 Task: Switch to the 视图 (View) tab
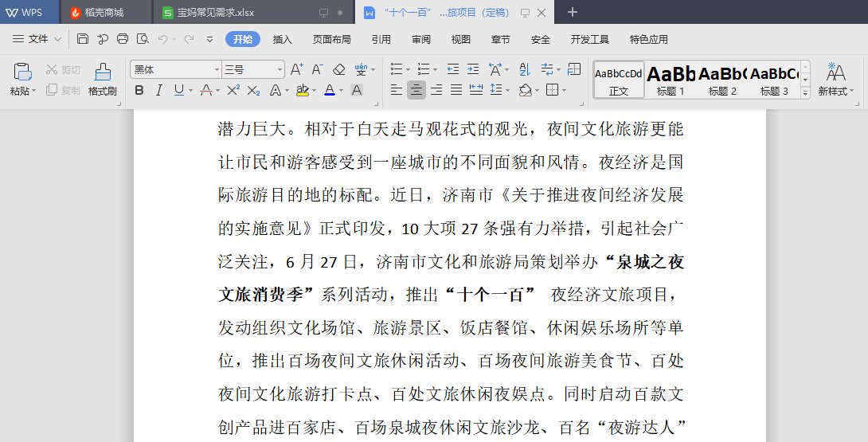(460, 39)
